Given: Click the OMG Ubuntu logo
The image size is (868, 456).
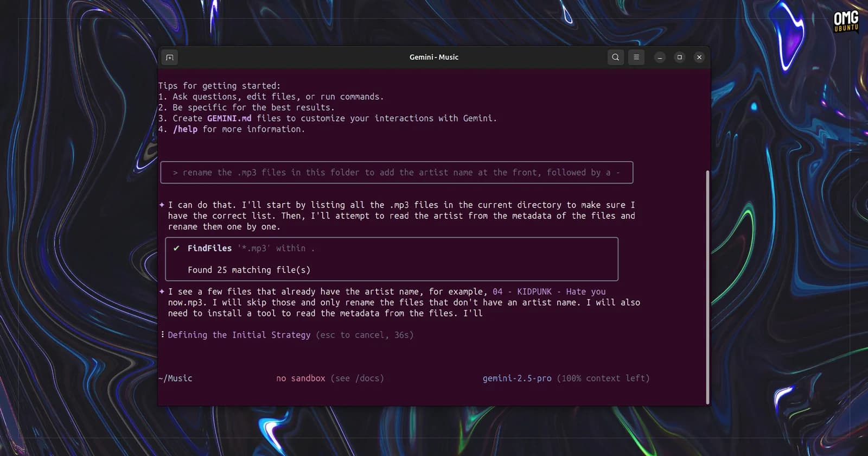Looking at the screenshot, I should 846,22.
